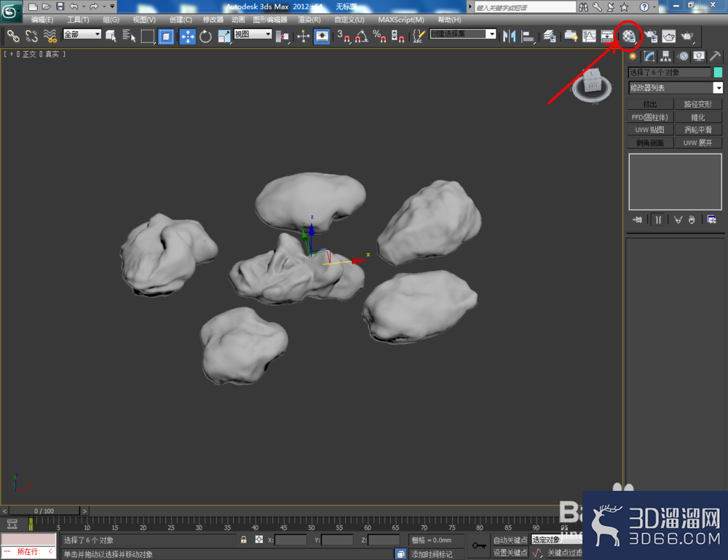
Task: Open modifier list dropdown 修改器列表
Action: tap(676, 87)
